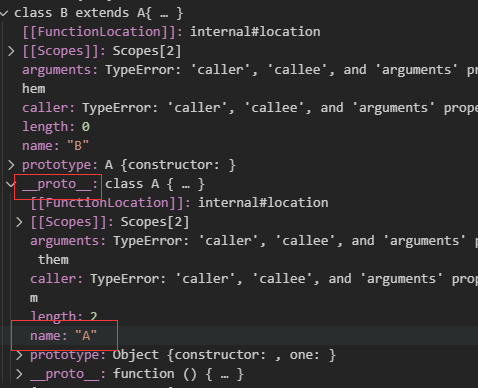Screen dimensions: 478x388
Task: Select the length: 0 property row
Action: (x=239, y=127)
